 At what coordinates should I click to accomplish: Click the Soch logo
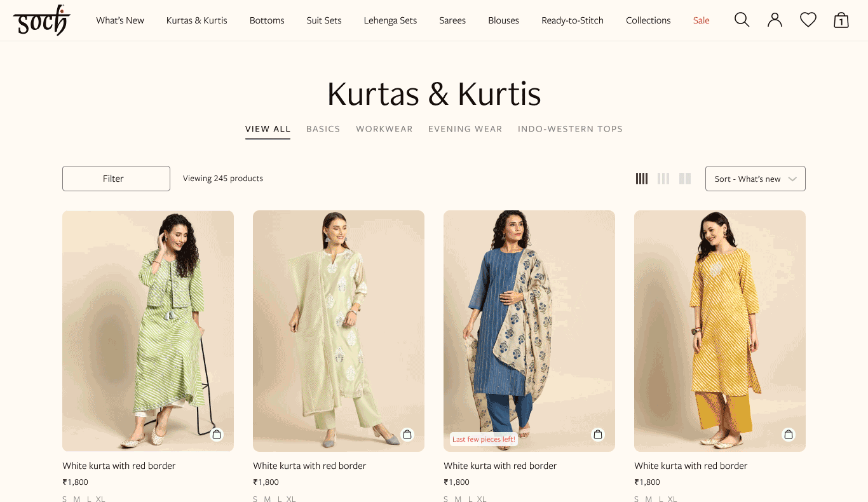(x=41, y=20)
